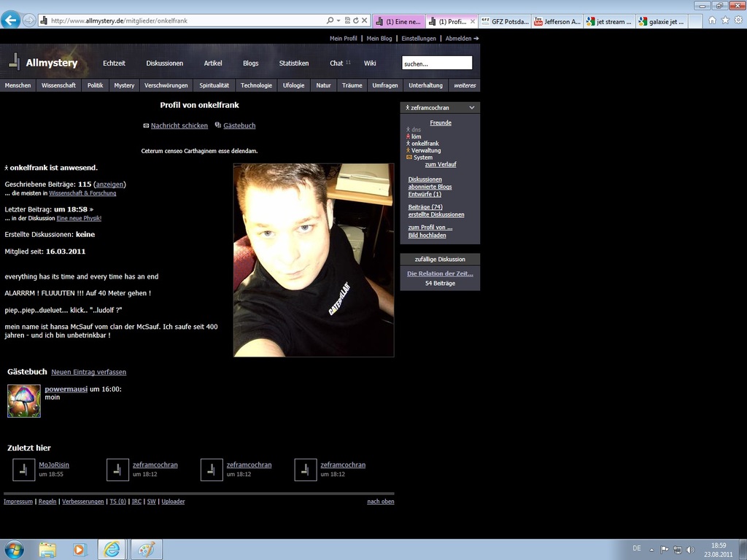Screen dimensions: 747x560
Task: Open the browser Tools gear icon
Action: tap(738, 20)
